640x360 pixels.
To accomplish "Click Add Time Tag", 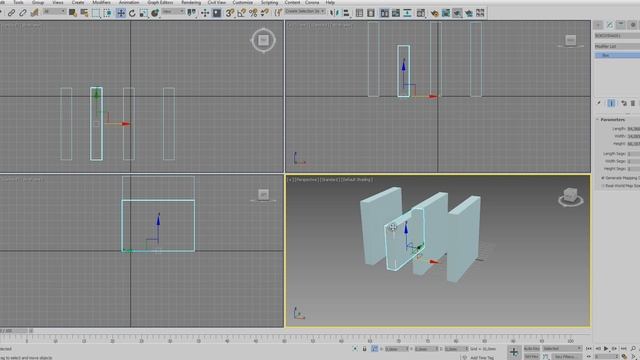I will (482, 358).
